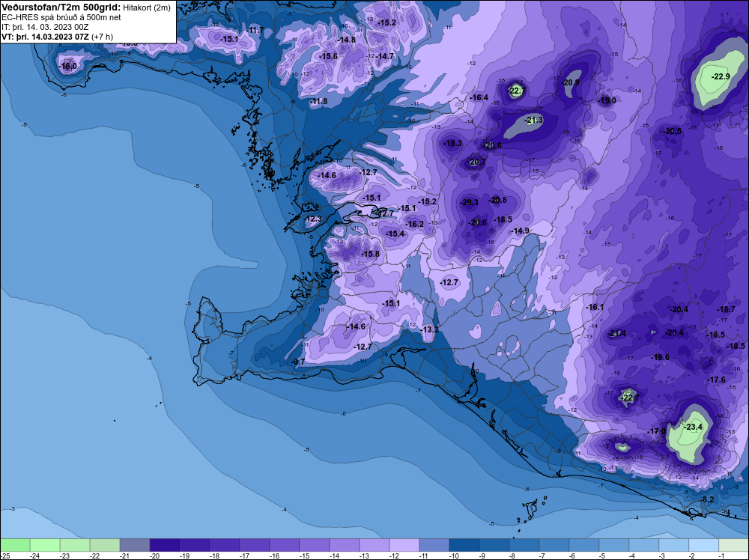Click the pale green legend swatch above -1
Image resolution: width=749 pixels, height=560 pixels.
(734, 545)
